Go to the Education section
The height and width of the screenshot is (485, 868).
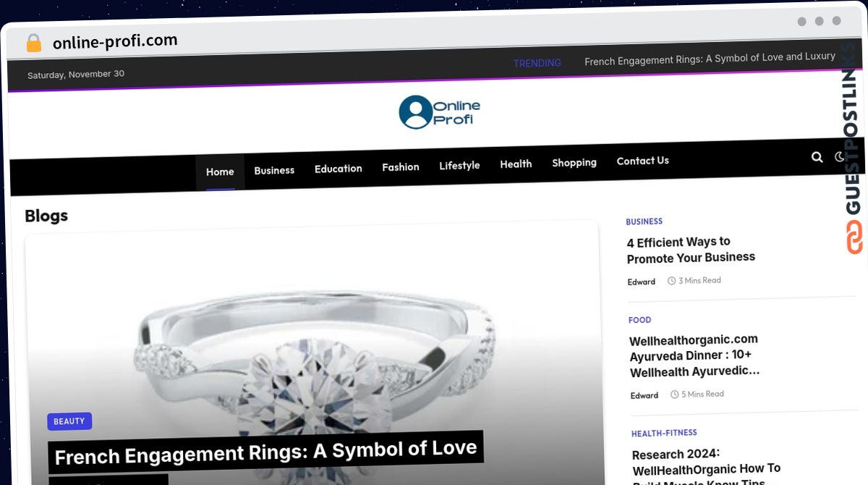[x=338, y=169]
